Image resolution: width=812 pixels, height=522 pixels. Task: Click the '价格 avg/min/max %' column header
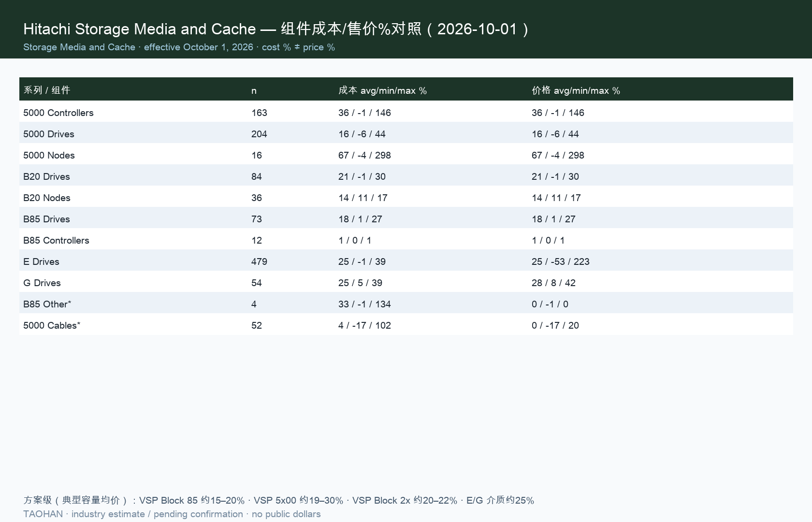576,90
